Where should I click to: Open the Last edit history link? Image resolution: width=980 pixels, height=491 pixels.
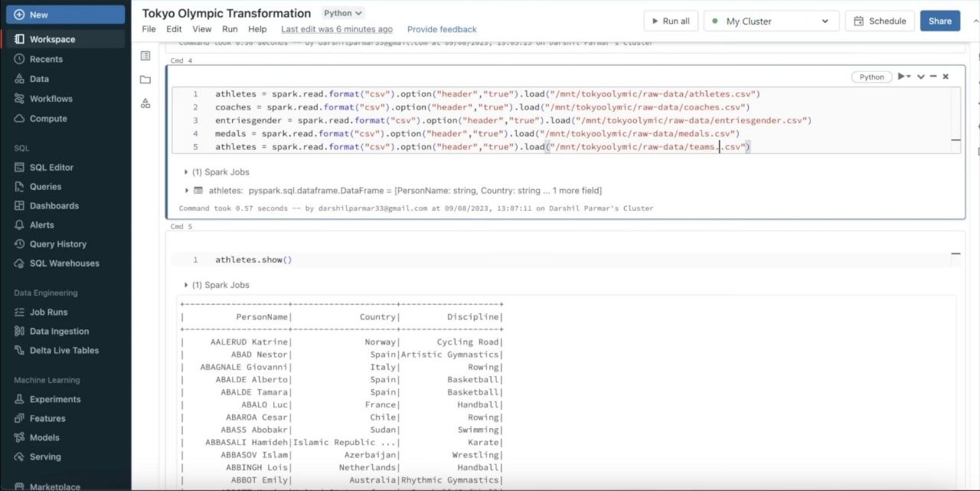click(x=337, y=29)
